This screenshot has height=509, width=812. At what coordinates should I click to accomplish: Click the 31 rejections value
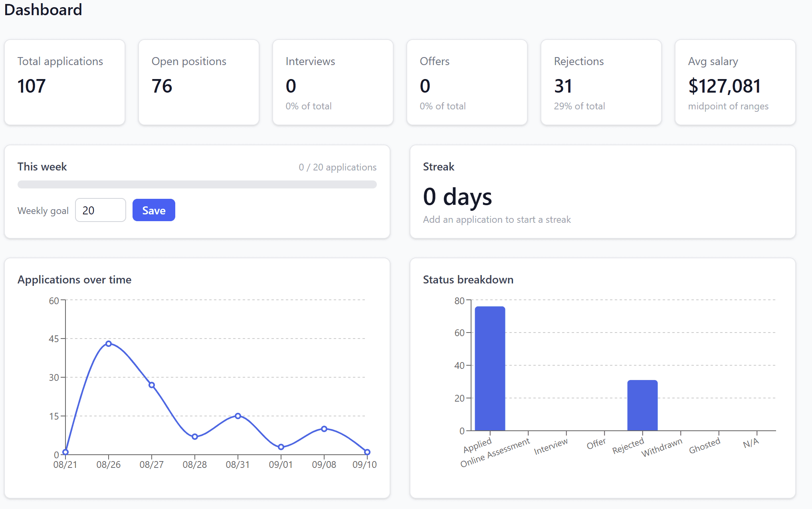(x=563, y=86)
